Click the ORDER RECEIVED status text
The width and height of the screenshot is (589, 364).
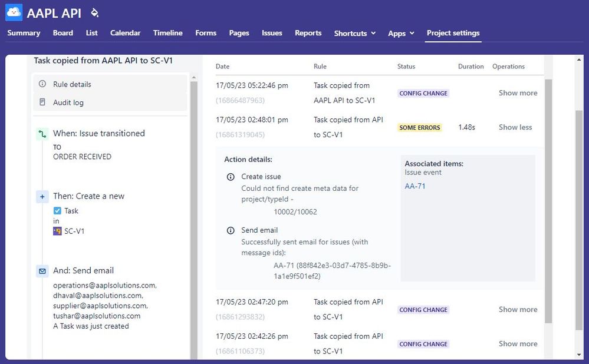pos(82,157)
